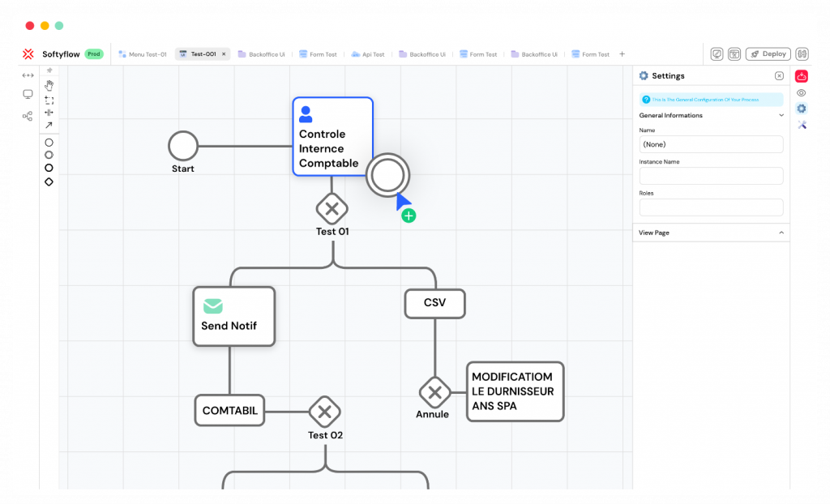The width and height of the screenshot is (830, 504).
Task: Select the space tool in palette
Action: (x=49, y=113)
